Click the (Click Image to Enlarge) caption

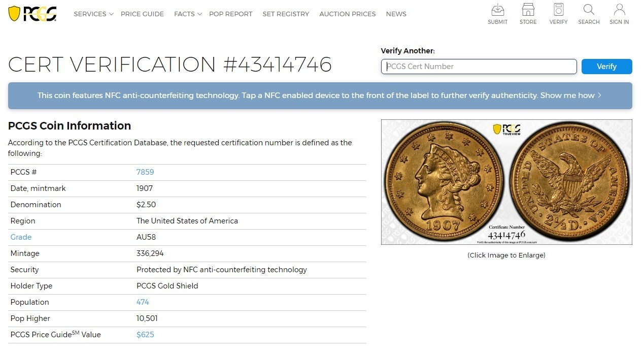coord(506,255)
